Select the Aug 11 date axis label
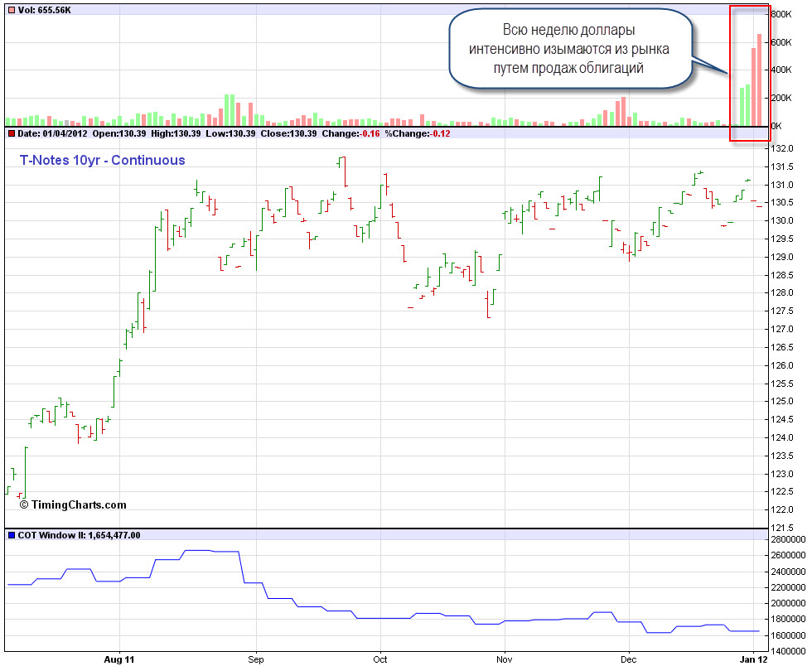Image resolution: width=812 pixels, height=666 pixels. 119,659
